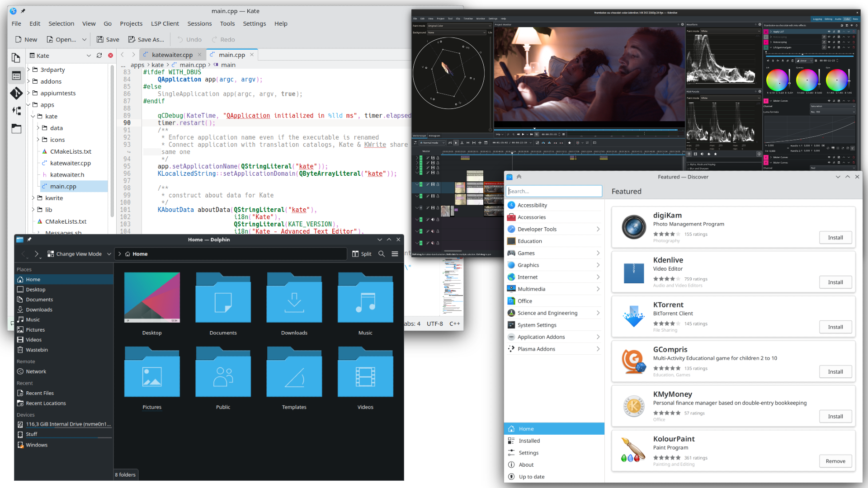Open Change View Mode dropdown in Dolphin
Image resolution: width=868 pixels, height=488 pixels.
tap(79, 254)
